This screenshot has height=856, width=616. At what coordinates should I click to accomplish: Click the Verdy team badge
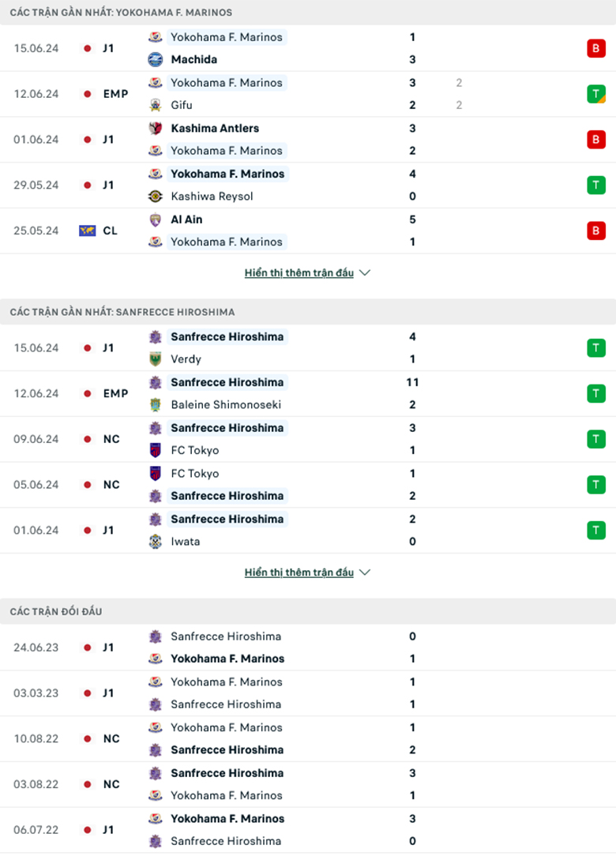point(155,359)
